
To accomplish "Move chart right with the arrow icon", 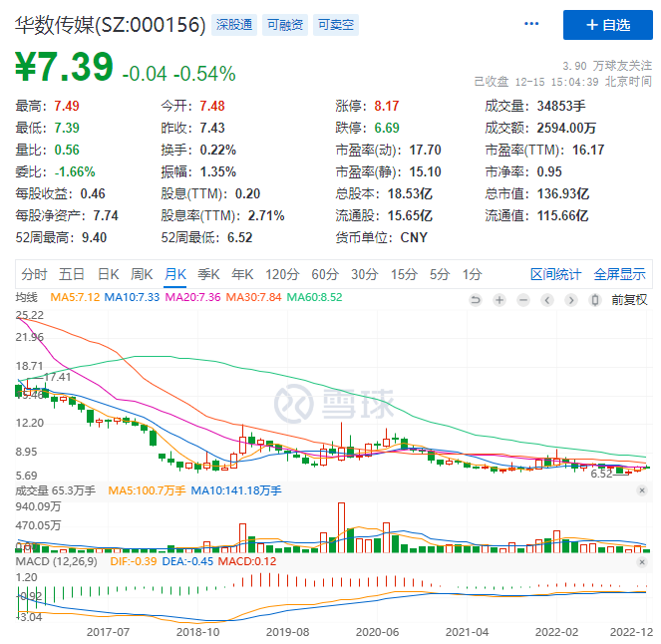I will click(x=571, y=300).
